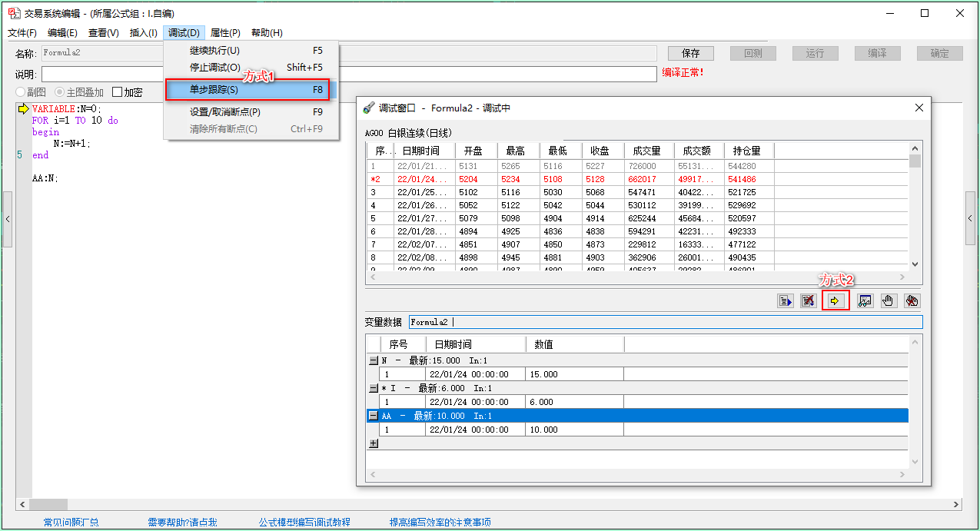Open the 查看(V) menu

104,33
